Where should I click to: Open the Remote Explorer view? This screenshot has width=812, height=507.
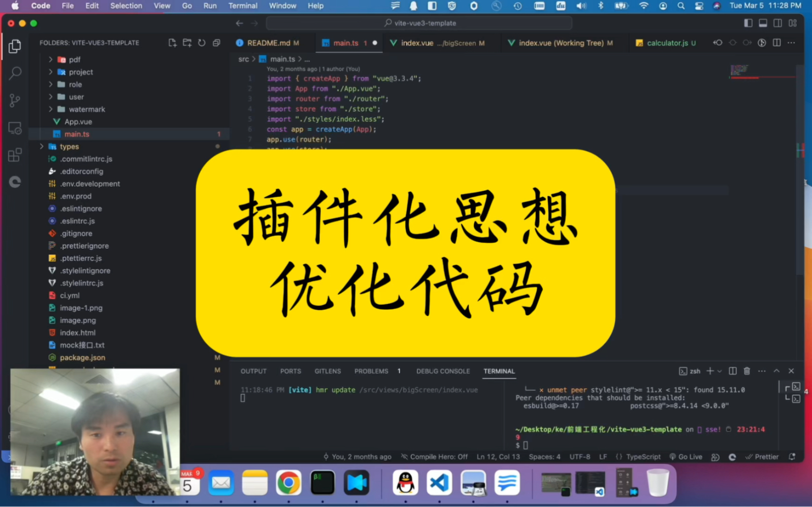pos(15,128)
